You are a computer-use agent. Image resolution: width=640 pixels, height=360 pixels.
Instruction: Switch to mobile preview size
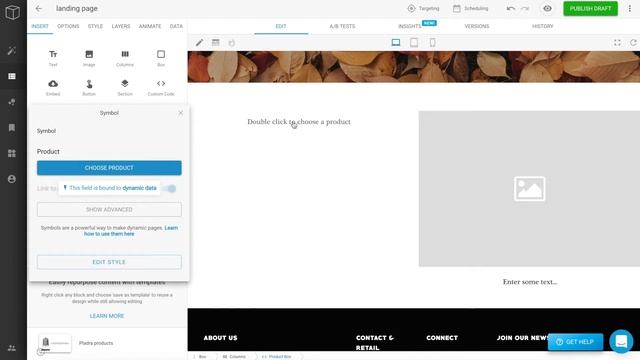pos(432,42)
